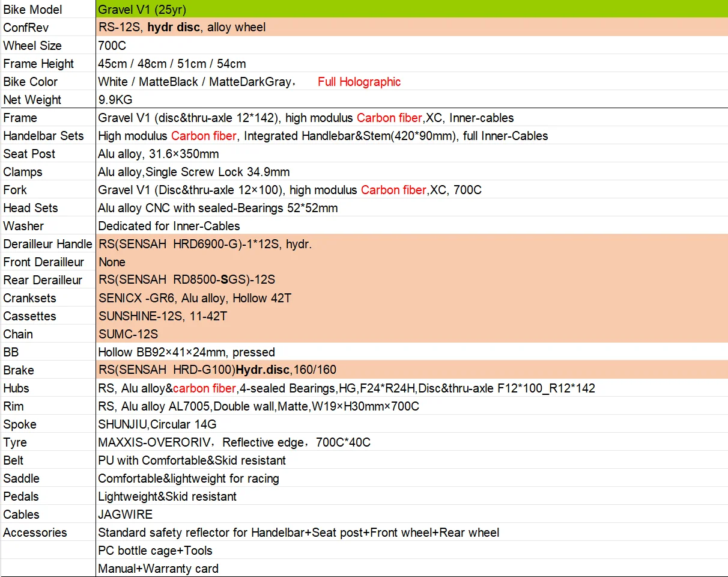Click the Cranksets SENICX -GR6 cell

click(411, 298)
